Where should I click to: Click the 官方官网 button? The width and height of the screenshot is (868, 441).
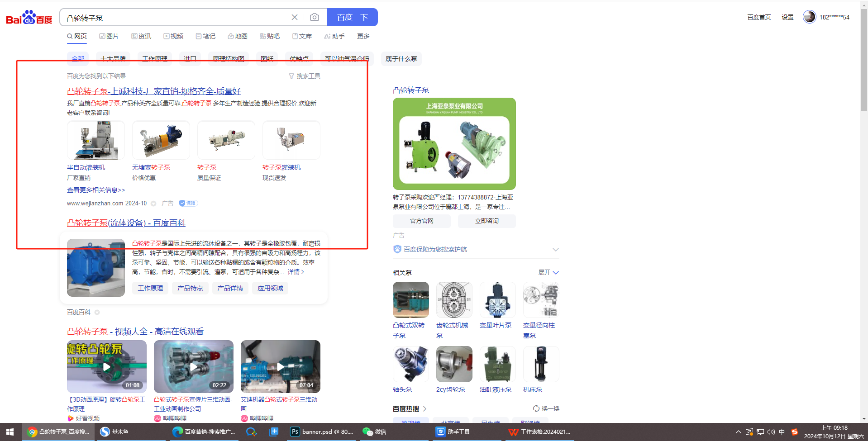[x=422, y=221]
